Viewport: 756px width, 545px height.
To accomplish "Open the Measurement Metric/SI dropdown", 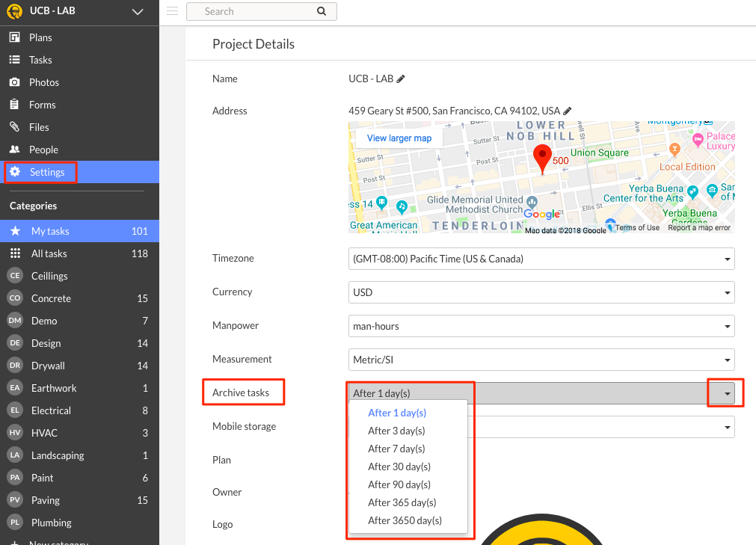I will click(541, 360).
